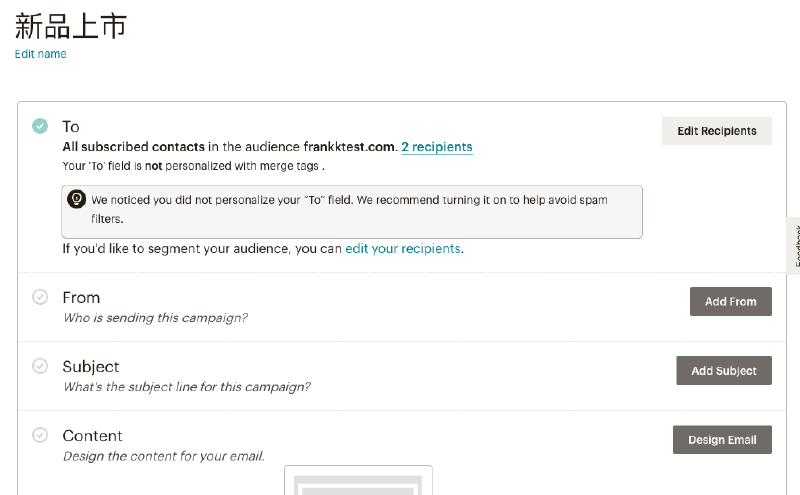Image resolution: width=800 pixels, height=495 pixels.
Task: Open the Edit name link
Action: click(40, 54)
